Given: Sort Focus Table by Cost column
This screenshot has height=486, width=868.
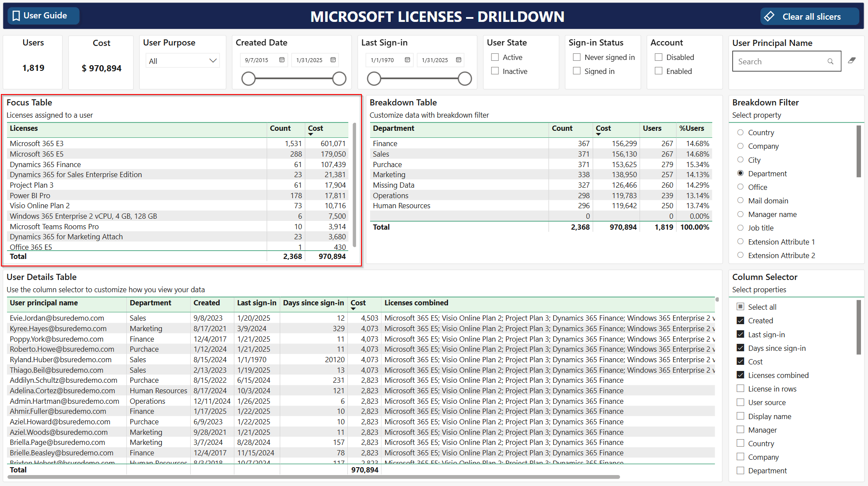Looking at the screenshot, I should pyautogui.click(x=315, y=128).
